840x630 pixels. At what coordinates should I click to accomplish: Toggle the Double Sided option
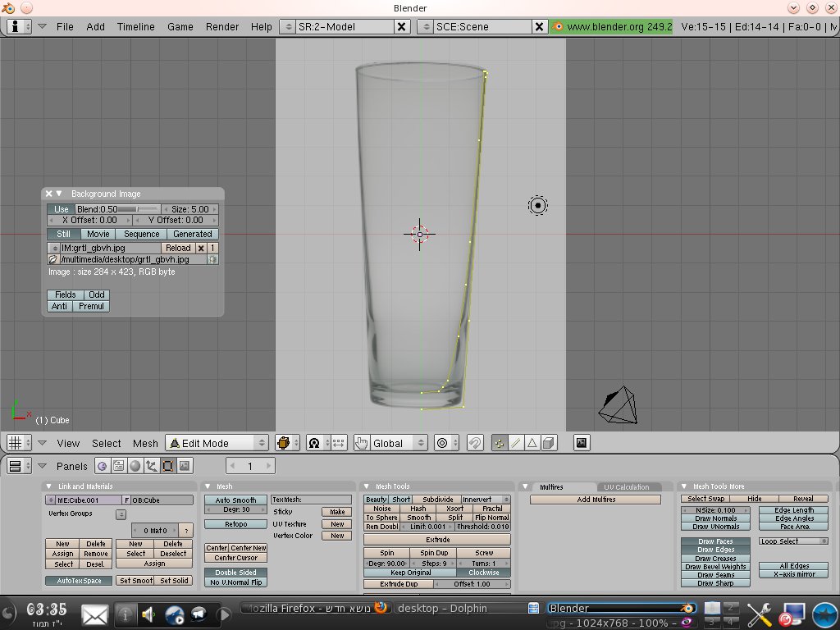click(235, 573)
